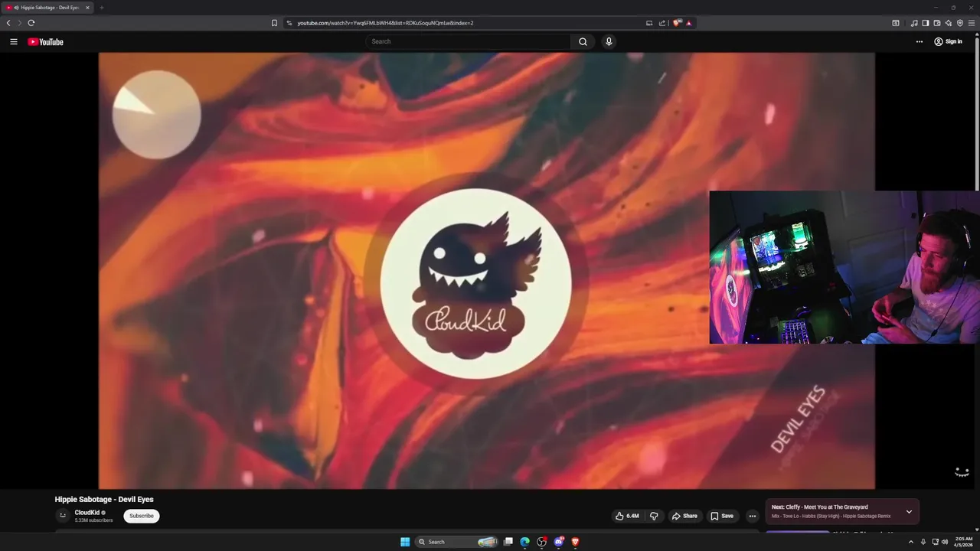
Task: Expand the Next playlist panel chevron
Action: [x=909, y=511]
